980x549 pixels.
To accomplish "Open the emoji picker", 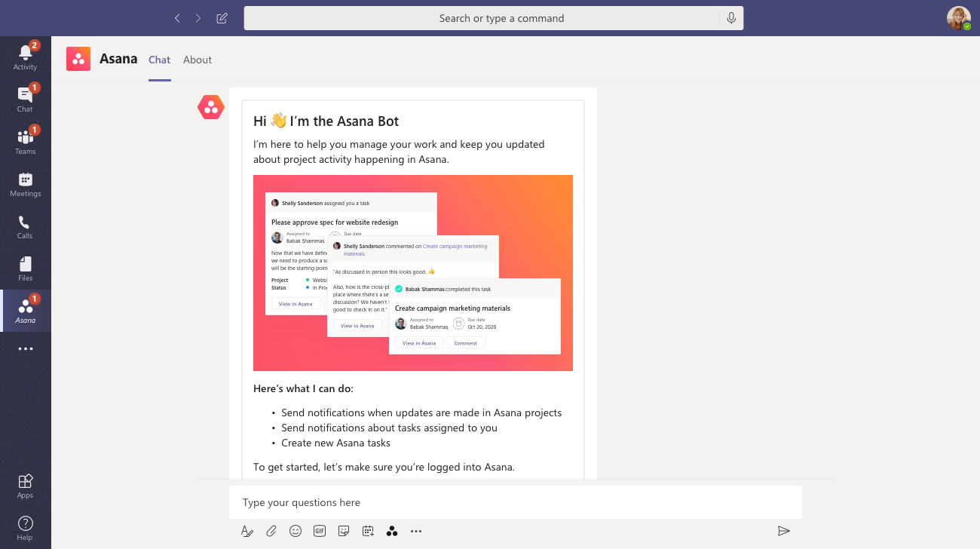I will pos(296,531).
